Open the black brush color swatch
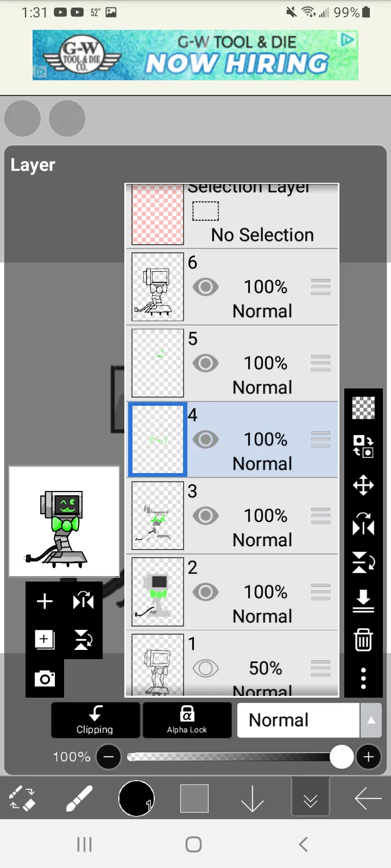The height and width of the screenshot is (868, 391). click(136, 799)
